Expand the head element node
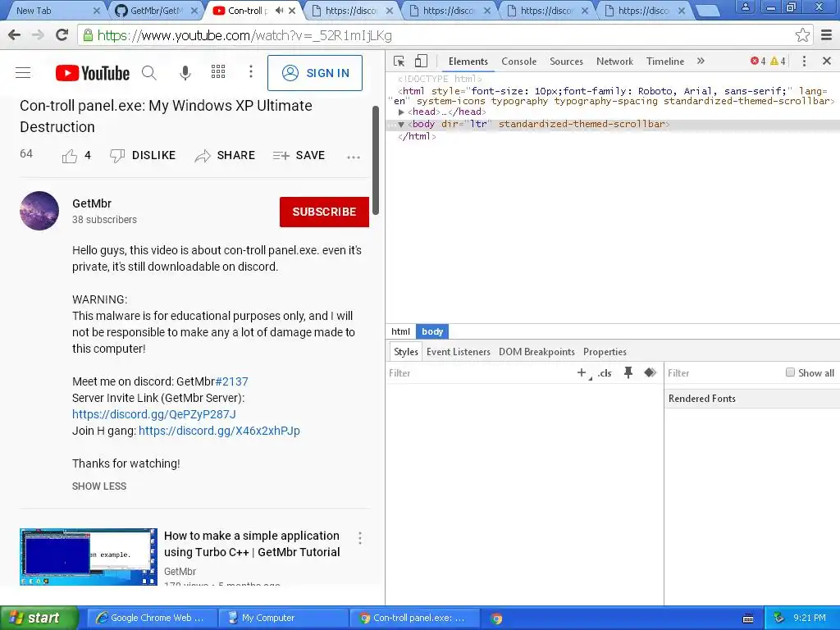Image resolution: width=840 pixels, height=630 pixels. [400, 112]
